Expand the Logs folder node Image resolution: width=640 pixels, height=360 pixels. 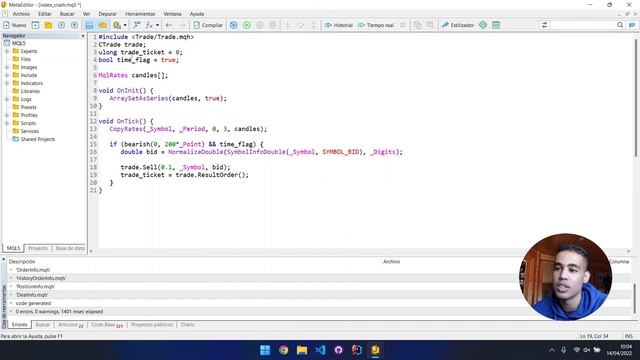pos(7,99)
